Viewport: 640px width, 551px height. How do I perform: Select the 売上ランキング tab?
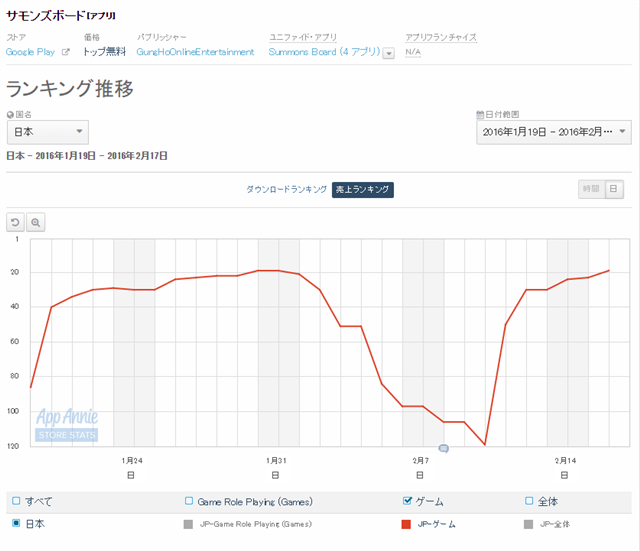click(362, 189)
